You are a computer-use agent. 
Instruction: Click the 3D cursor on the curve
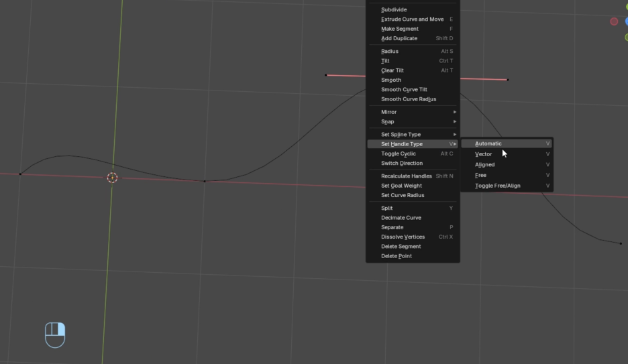click(113, 178)
